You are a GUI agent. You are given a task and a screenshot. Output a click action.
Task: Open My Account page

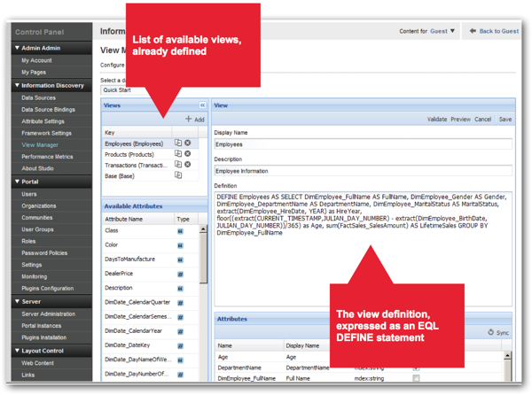click(36, 60)
